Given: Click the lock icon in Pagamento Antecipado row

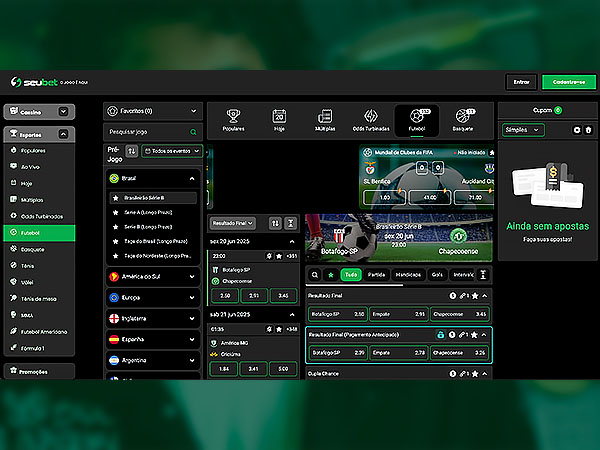Looking at the screenshot, I should (x=440, y=335).
